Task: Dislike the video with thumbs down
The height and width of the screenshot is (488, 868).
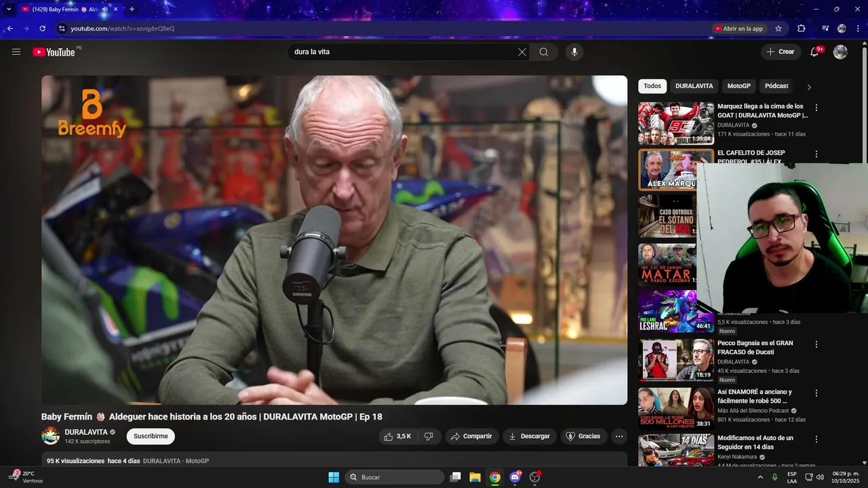Action: point(429,436)
